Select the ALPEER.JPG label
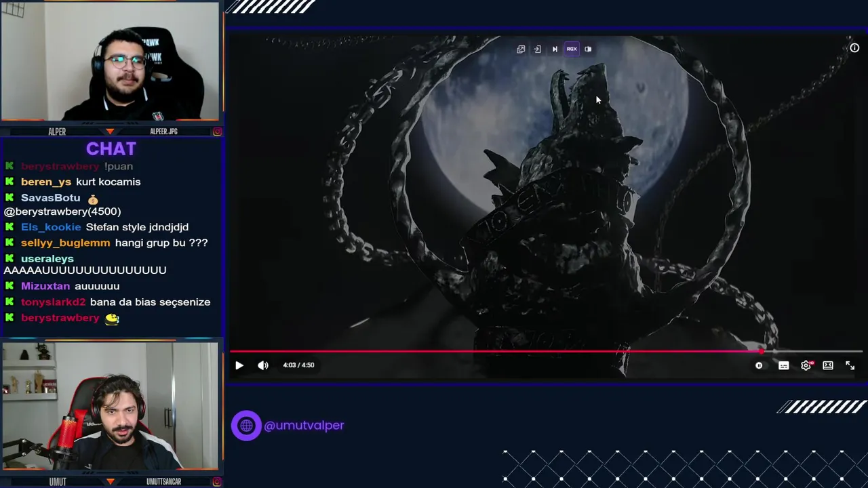This screenshot has width=868, height=488. [x=163, y=131]
